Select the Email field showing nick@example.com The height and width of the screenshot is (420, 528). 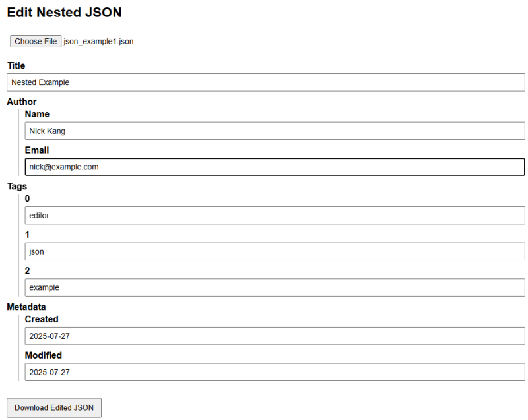pyautogui.click(x=275, y=167)
